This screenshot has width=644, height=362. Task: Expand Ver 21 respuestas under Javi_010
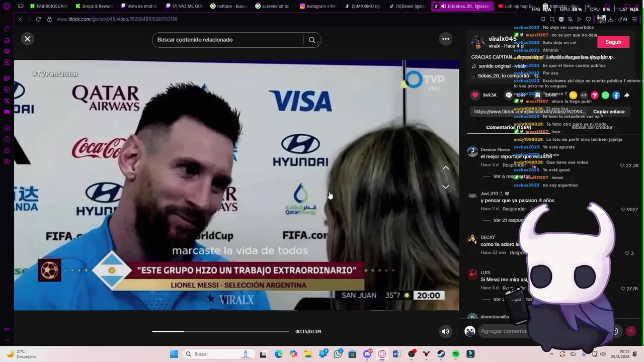tap(509, 220)
